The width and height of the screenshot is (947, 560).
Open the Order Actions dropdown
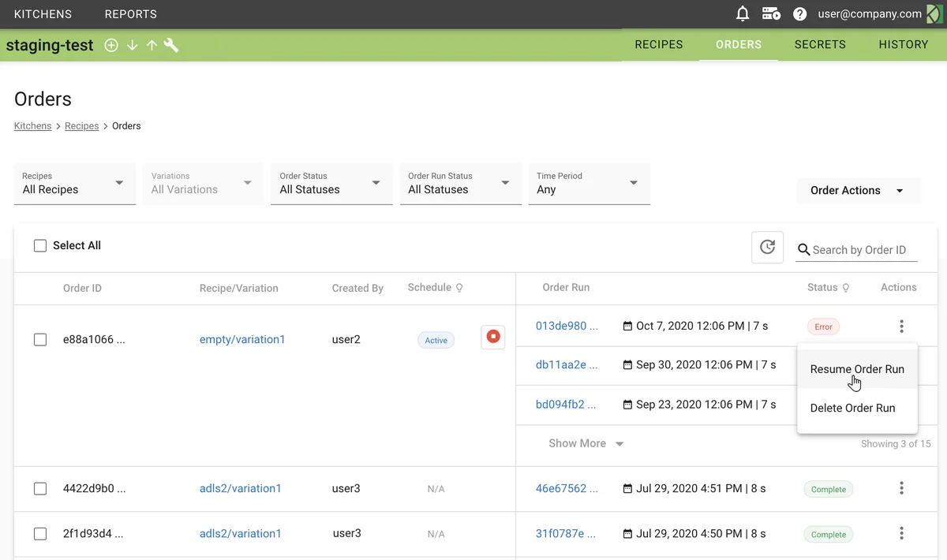point(858,191)
